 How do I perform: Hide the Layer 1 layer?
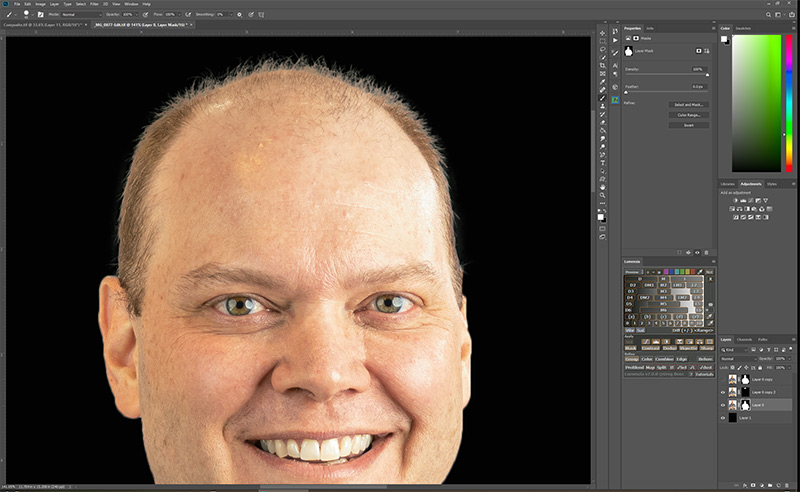tap(723, 418)
